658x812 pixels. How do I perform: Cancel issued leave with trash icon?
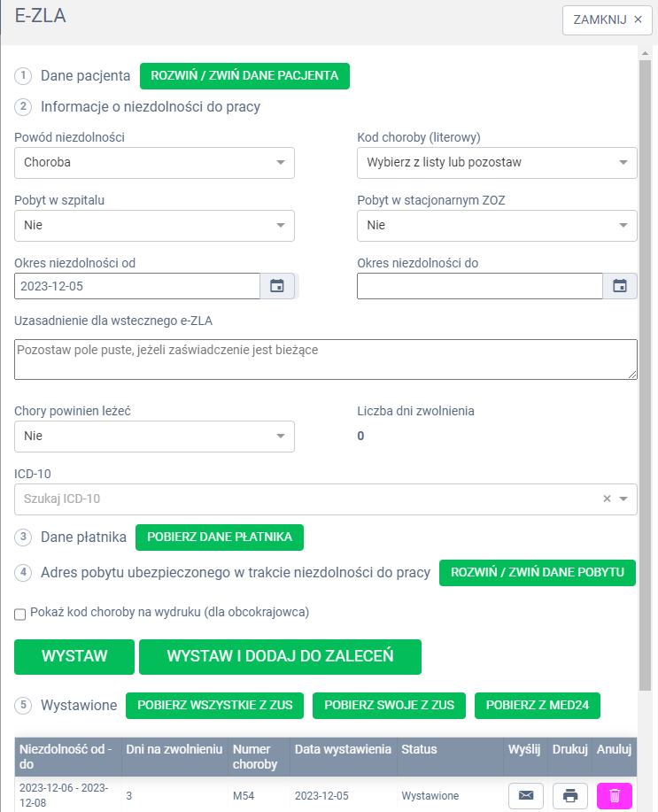point(615,796)
